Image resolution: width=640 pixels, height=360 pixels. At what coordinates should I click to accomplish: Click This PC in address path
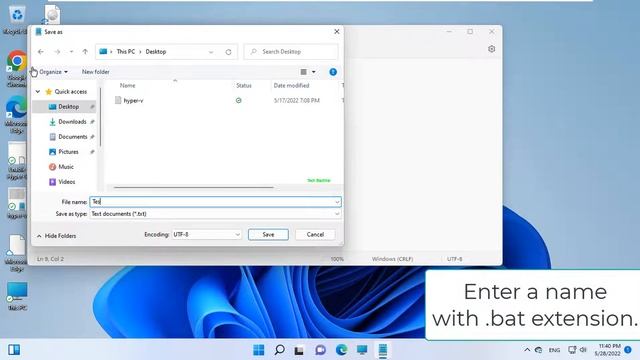pyautogui.click(x=125, y=51)
